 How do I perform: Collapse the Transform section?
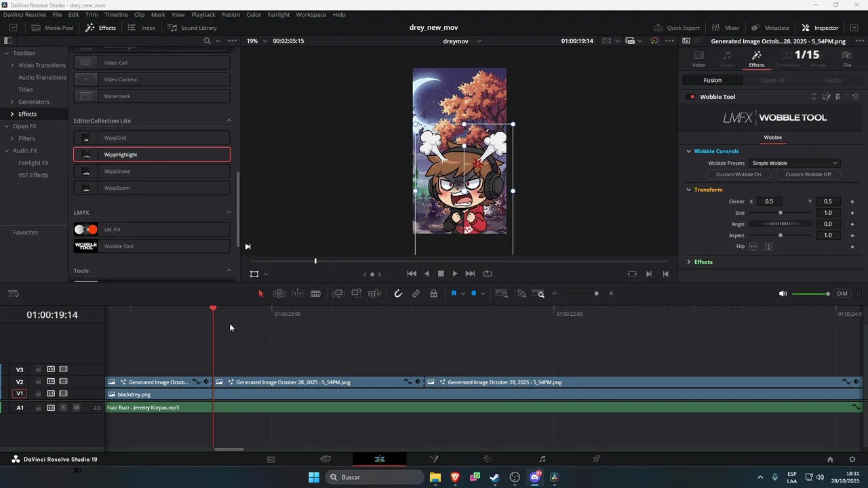pos(688,190)
